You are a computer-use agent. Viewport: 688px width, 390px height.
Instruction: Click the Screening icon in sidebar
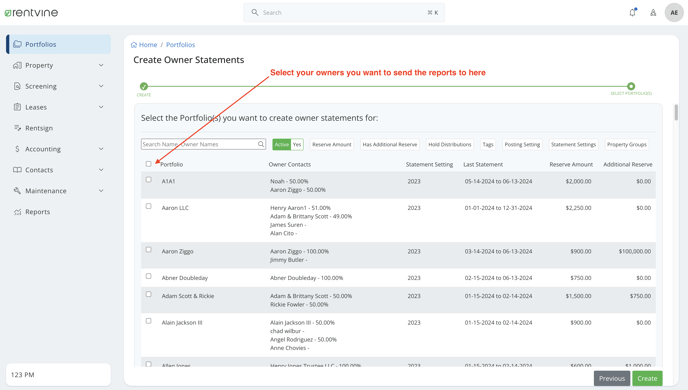click(x=17, y=86)
